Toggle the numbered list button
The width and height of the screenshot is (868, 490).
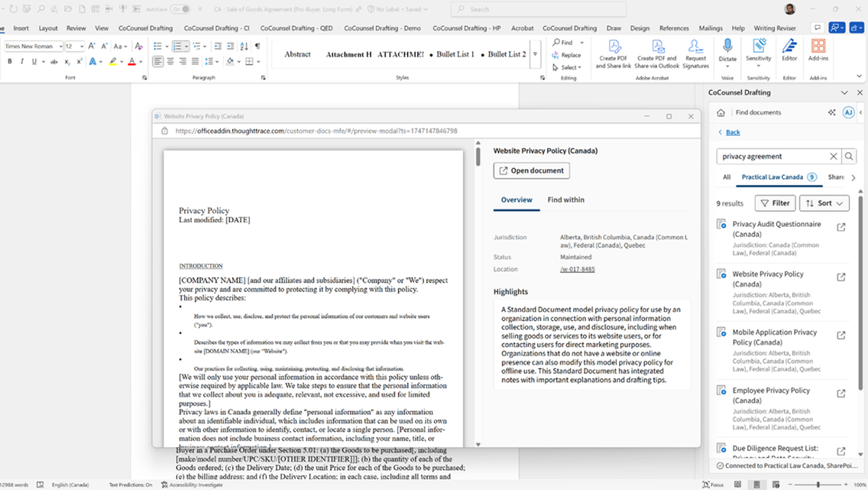176,46
